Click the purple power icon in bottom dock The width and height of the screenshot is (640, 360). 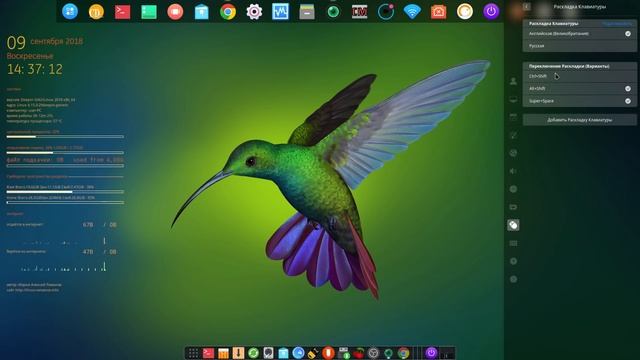[431, 353]
